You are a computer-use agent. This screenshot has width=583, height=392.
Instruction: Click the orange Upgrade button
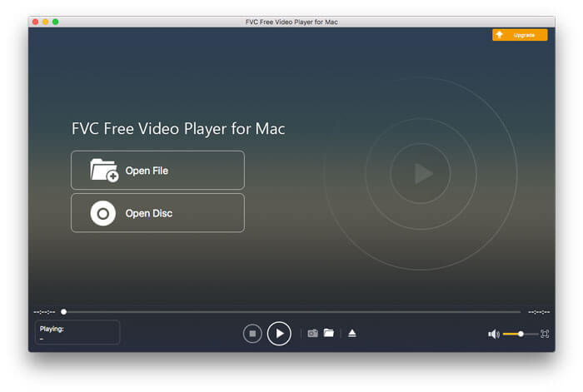coord(520,35)
